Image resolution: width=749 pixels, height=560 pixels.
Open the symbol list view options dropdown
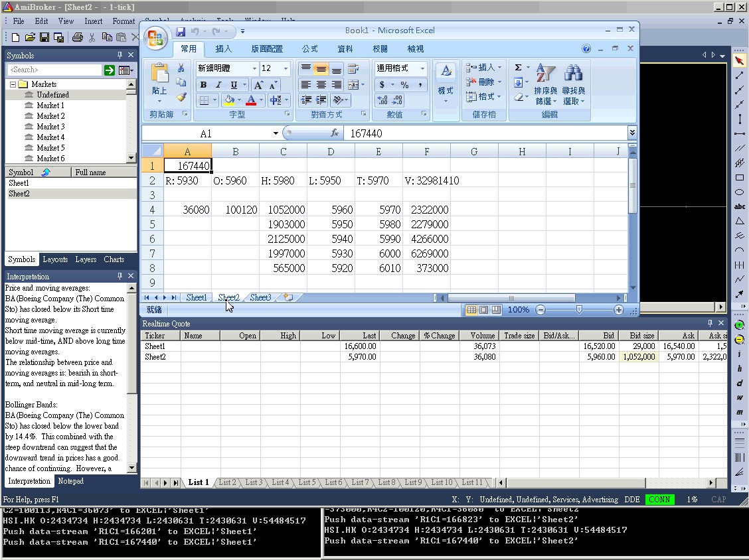coord(125,70)
